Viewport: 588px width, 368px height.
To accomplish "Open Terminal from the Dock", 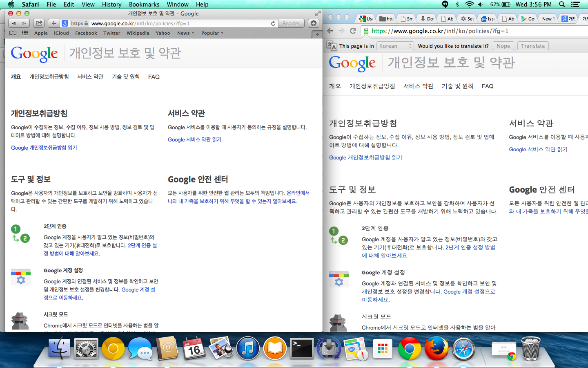I will (x=301, y=348).
